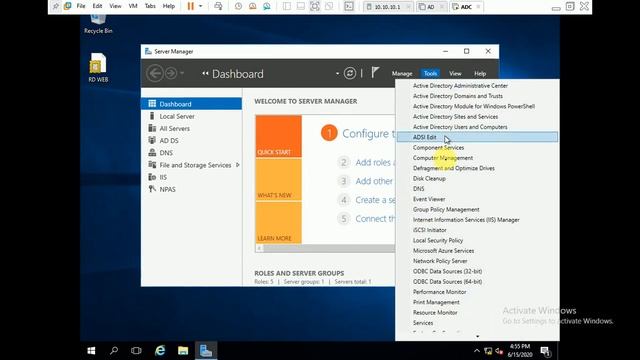Expand File and Storage Services arrow
Image resolution: width=640 pixels, height=360 pixels.
click(238, 165)
